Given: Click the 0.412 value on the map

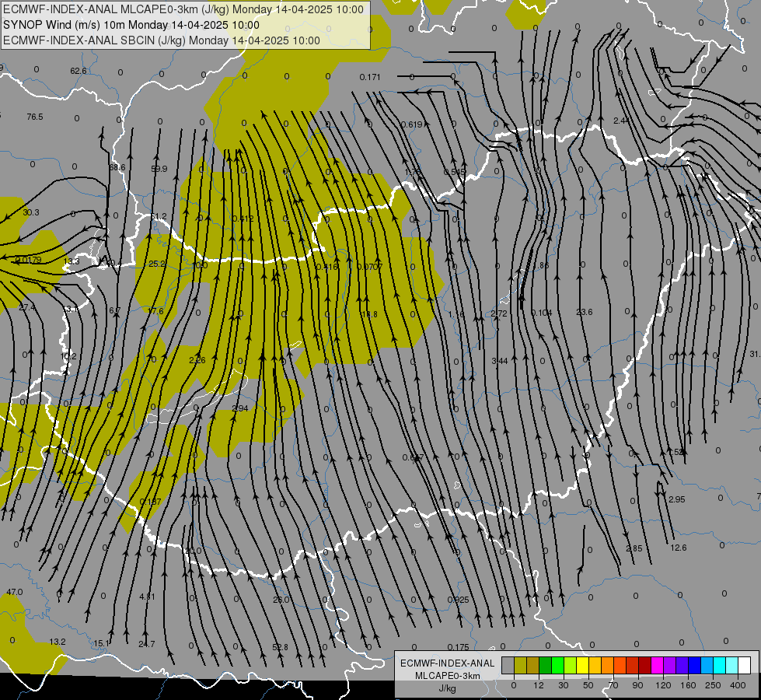Looking at the screenshot, I should pyautogui.click(x=243, y=219).
